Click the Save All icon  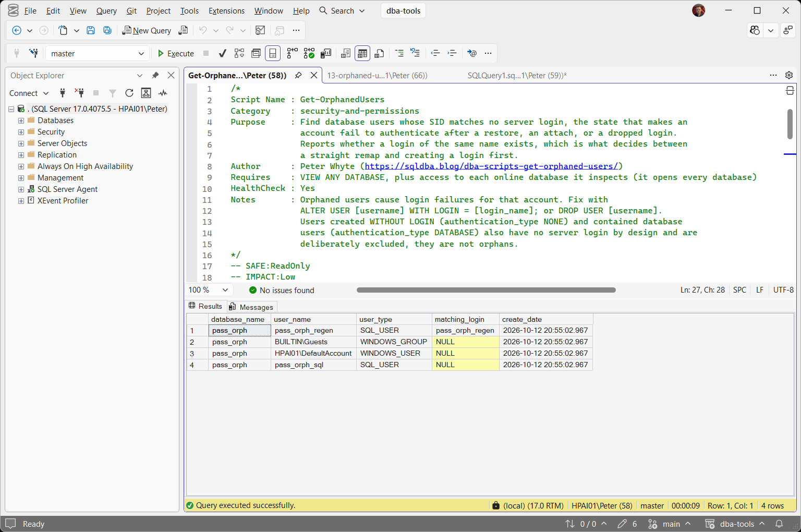[x=107, y=30]
